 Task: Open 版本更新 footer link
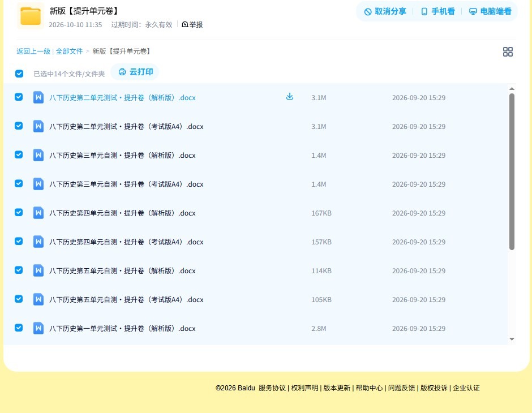coord(337,388)
